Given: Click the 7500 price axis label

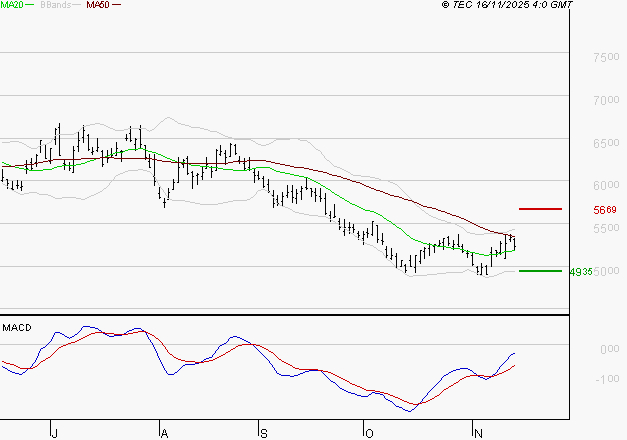Looking at the screenshot, I should click(x=604, y=58).
